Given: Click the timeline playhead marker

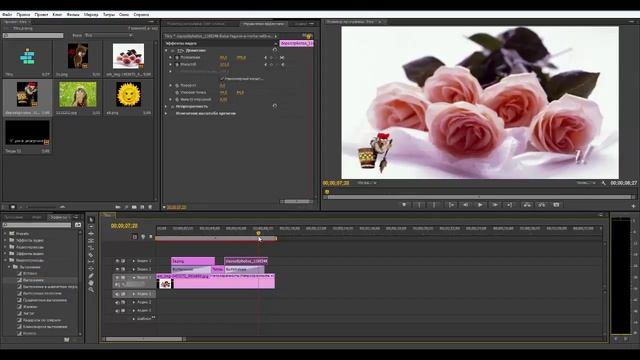Looking at the screenshot, I should pos(258,233).
